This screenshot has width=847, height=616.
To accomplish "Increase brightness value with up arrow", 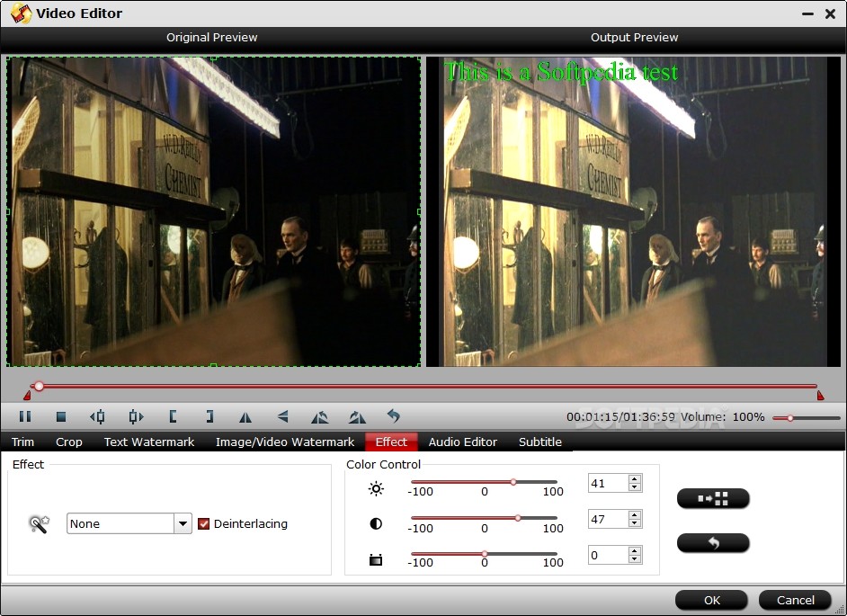I will [x=635, y=478].
